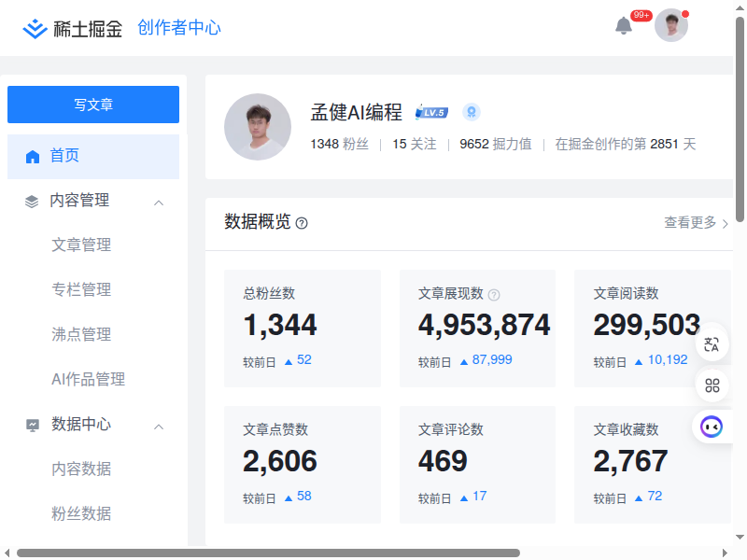The width and height of the screenshot is (747, 560).
Task: Open the notification bell
Action: coord(624,26)
